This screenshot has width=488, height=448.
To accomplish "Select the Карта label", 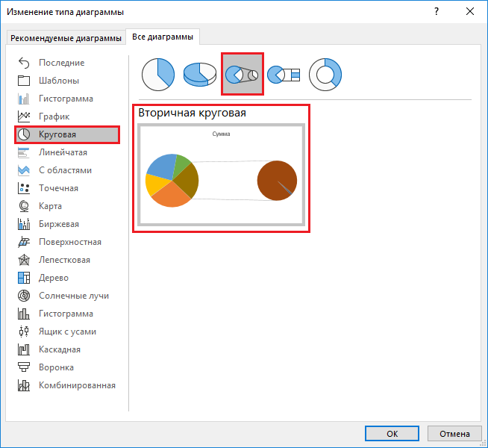I will pos(50,206).
